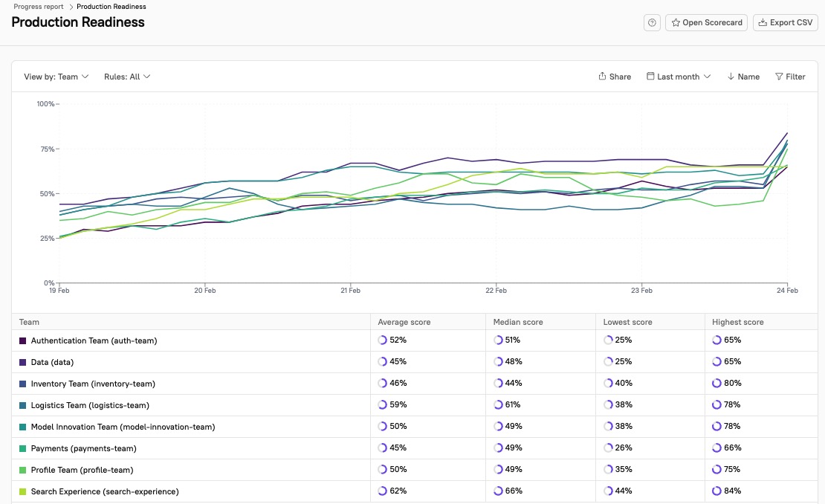Click the download icon in Export CSV
The image size is (825, 504).
pos(763,22)
